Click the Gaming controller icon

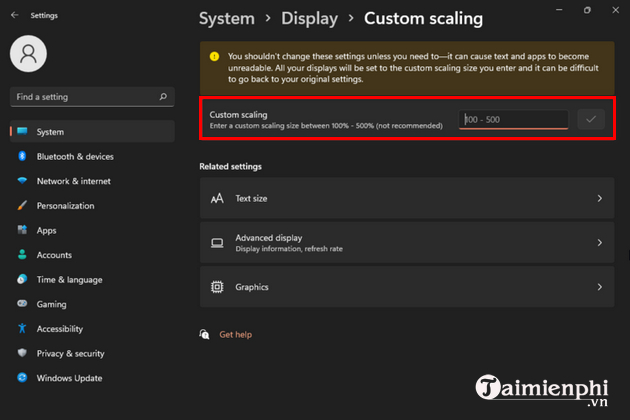tap(22, 303)
